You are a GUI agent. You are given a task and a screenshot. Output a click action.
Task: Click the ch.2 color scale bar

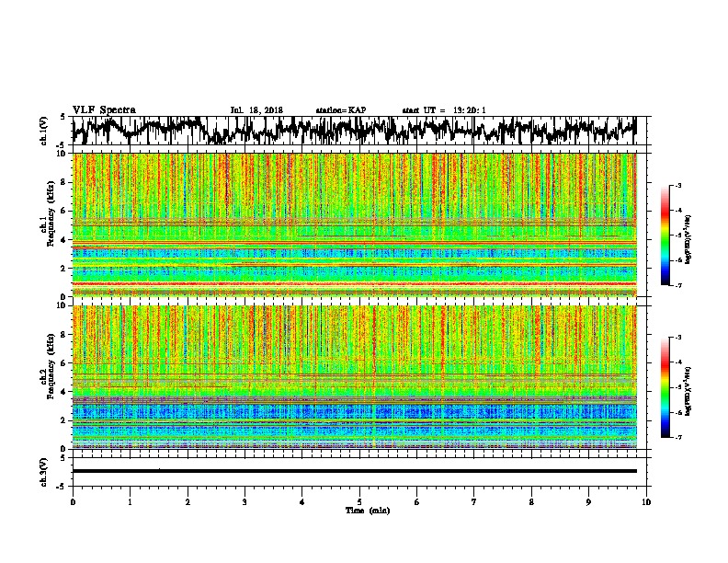tap(665, 387)
